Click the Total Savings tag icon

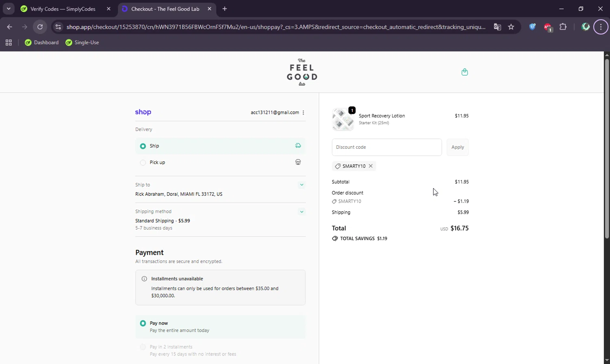[335, 238]
